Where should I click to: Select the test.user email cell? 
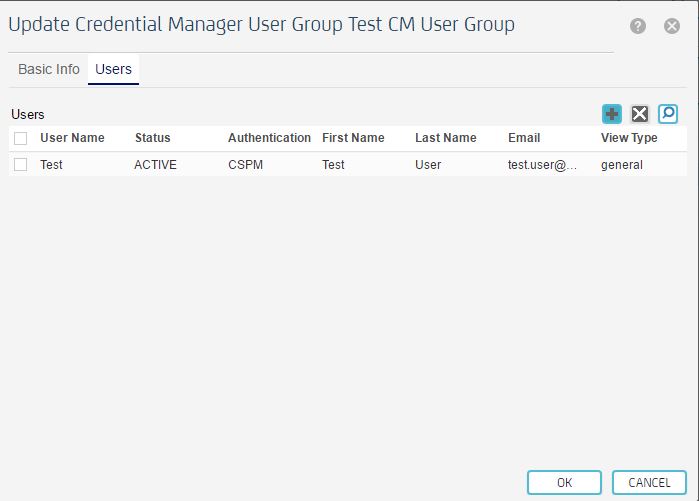(542, 165)
